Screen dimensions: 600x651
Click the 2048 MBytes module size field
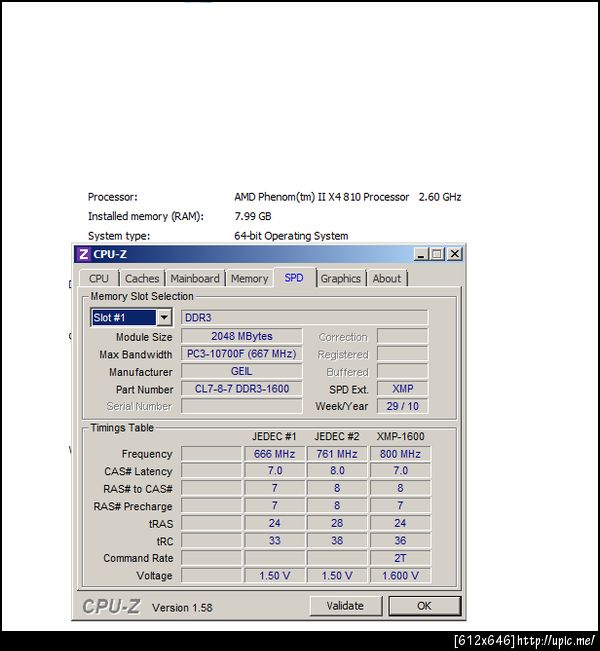click(242, 336)
